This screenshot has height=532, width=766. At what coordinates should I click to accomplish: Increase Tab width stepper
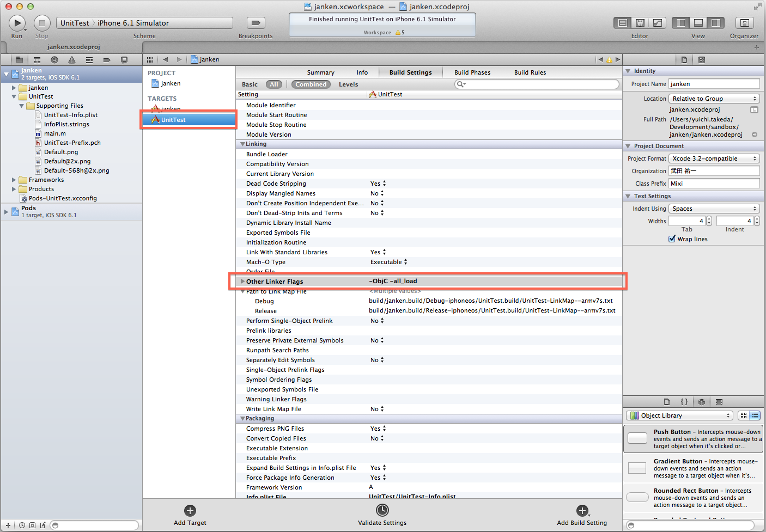coord(709,219)
